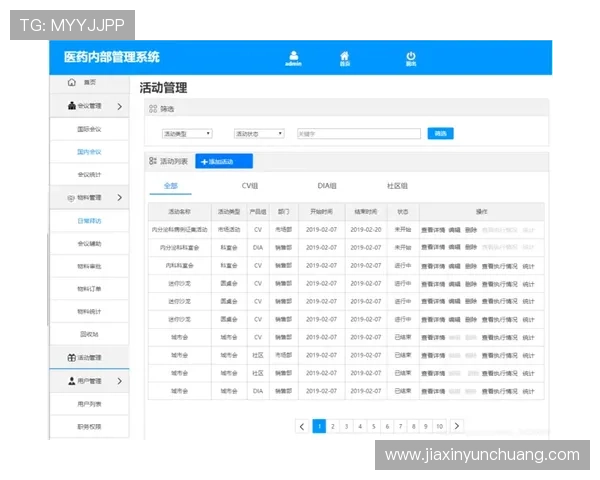
Task: Click the 筛选 filter grid icon
Action: [153, 109]
